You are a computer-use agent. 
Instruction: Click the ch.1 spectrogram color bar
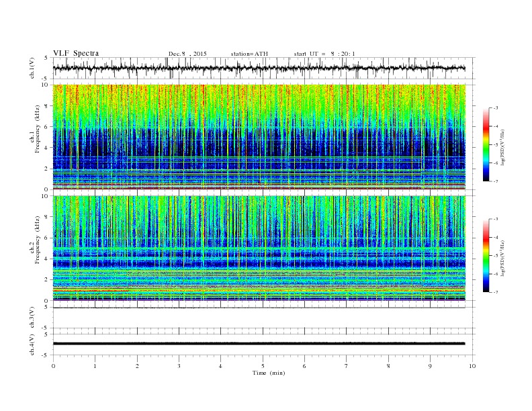[486, 145]
